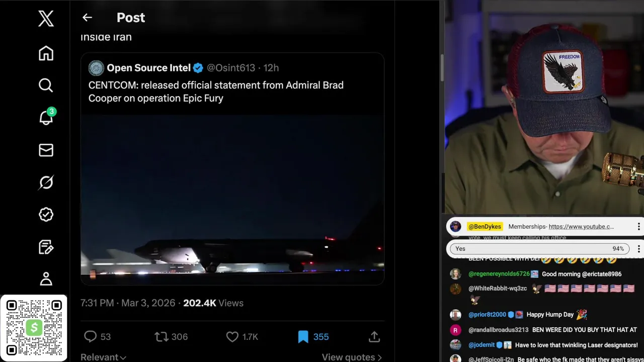Open Grok icon in sidebar

click(x=46, y=182)
